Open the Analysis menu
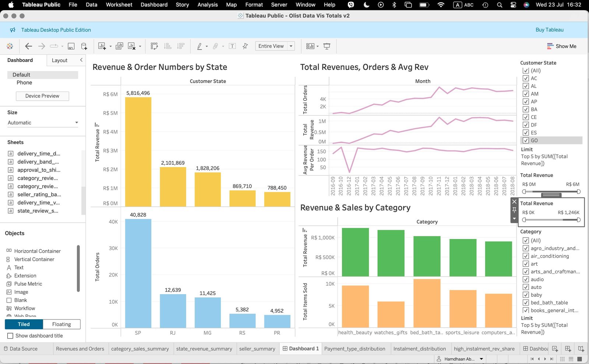Screen dimensions: 589x364 pyautogui.click(x=208, y=5)
